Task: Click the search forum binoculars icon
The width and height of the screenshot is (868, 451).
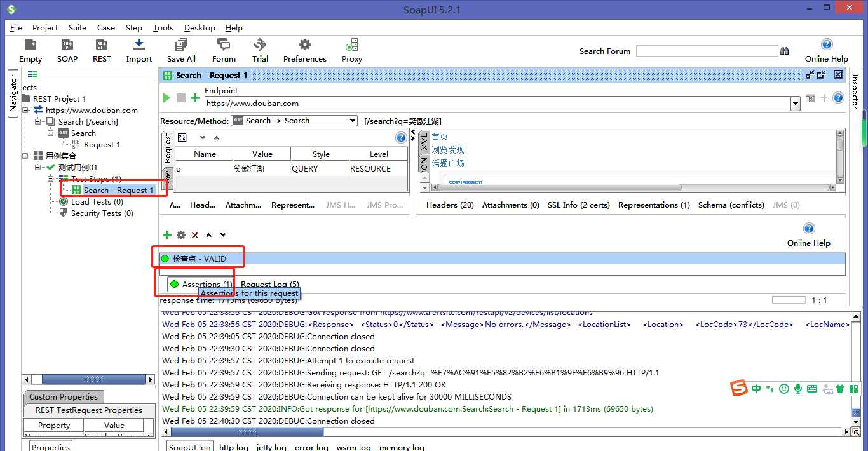Action: coord(785,51)
